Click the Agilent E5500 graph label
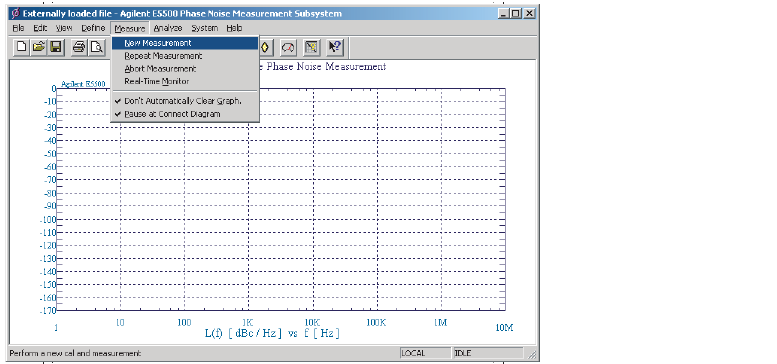Viewport: 777px width, 364px height. [83, 84]
